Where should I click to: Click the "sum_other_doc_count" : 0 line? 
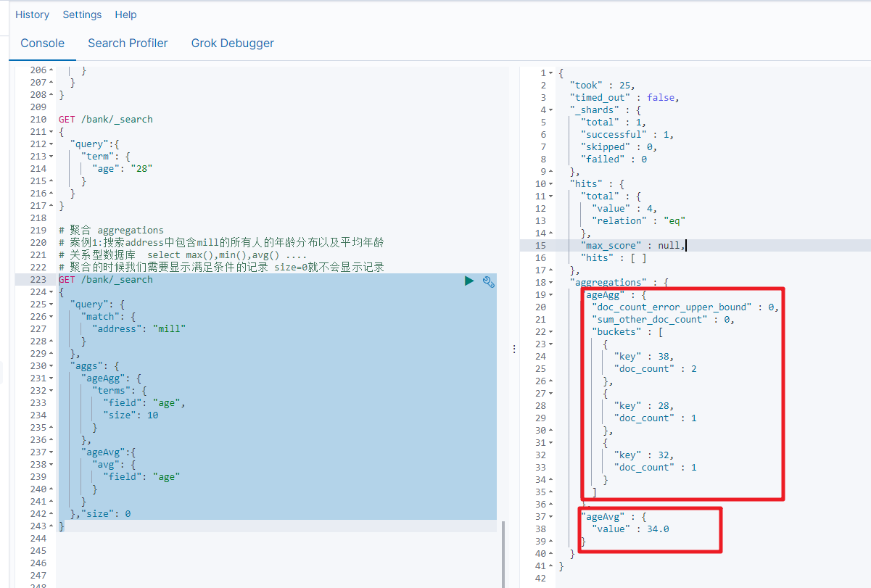coord(664,320)
